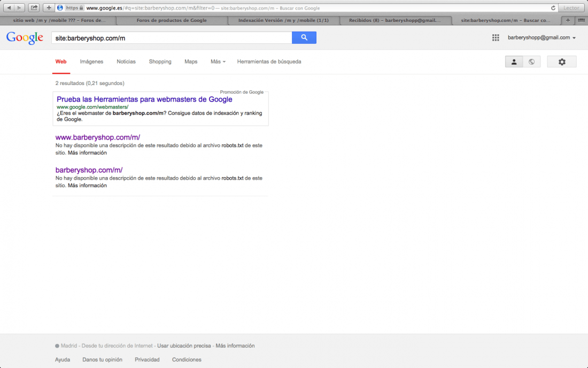Open the settings gear menu
Screen dimensions: 588x368
(x=561, y=62)
